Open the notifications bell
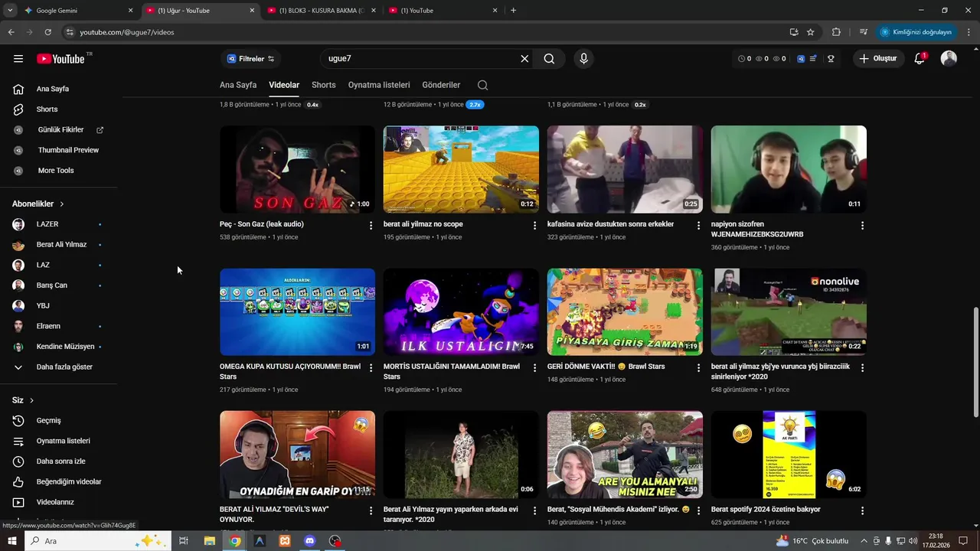This screenshot has height=551, width=980. pyautogui.click(x=920, y=59)
